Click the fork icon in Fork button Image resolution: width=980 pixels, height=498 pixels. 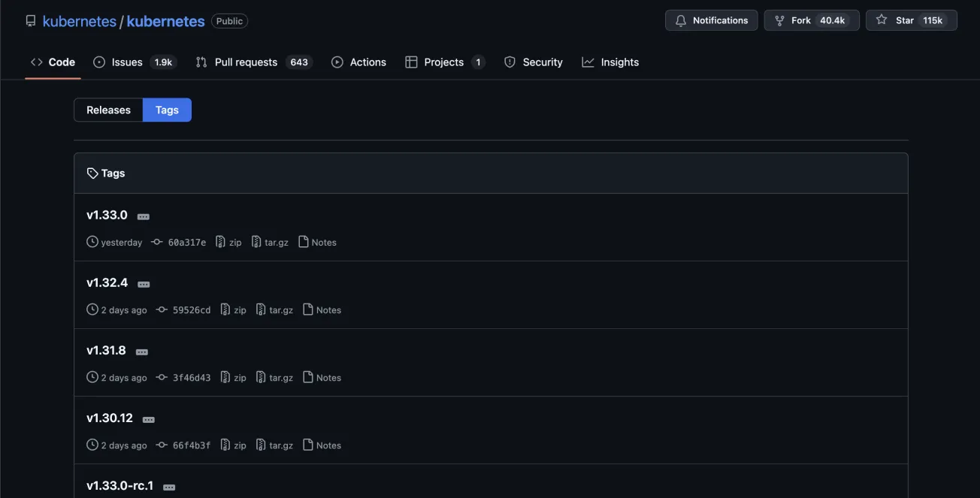[x=779, y=20]
